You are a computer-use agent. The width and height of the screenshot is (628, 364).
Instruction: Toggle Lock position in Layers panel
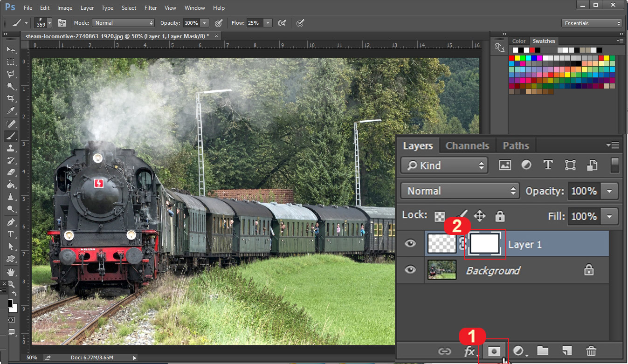[480, 216]
